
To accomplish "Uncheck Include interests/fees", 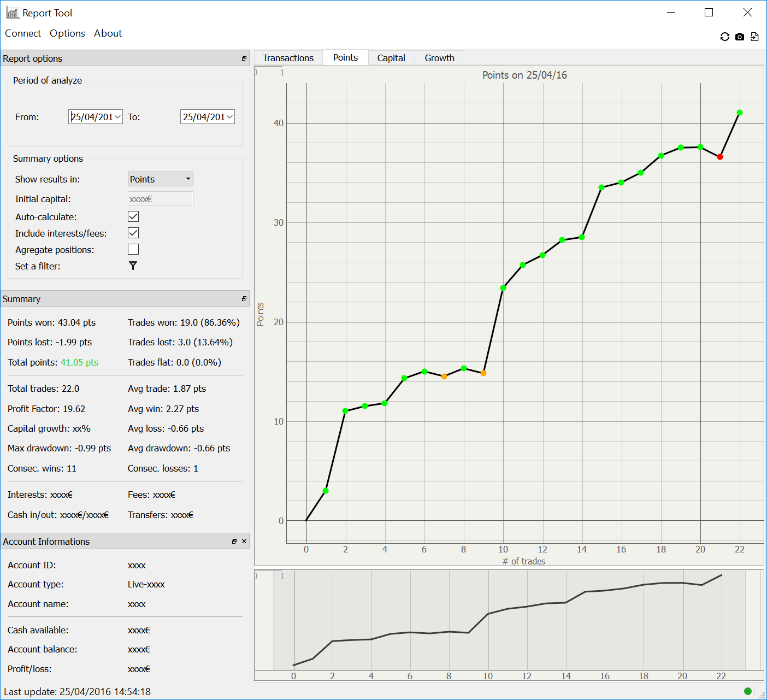I will [x=133, y=233].
